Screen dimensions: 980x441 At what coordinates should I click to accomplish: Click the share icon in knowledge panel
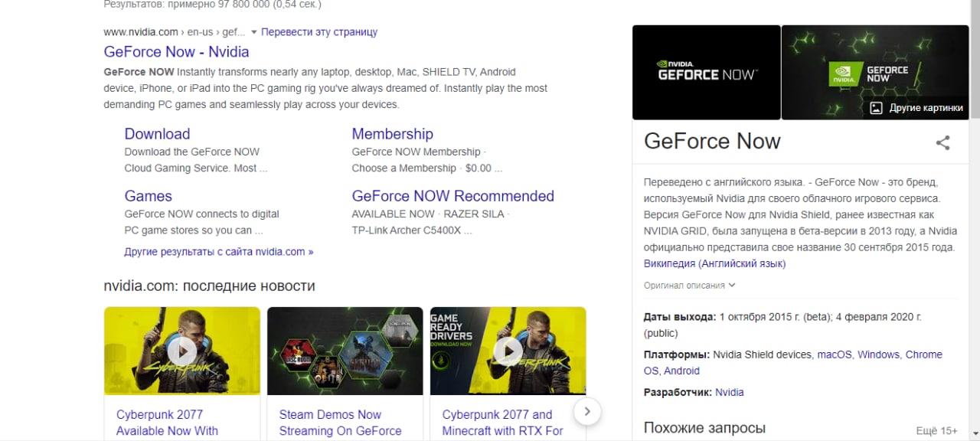943,142
